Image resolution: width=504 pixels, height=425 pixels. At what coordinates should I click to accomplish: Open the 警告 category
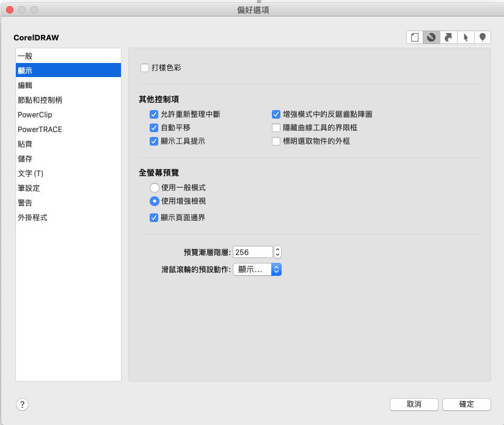[x=68, y=202]
